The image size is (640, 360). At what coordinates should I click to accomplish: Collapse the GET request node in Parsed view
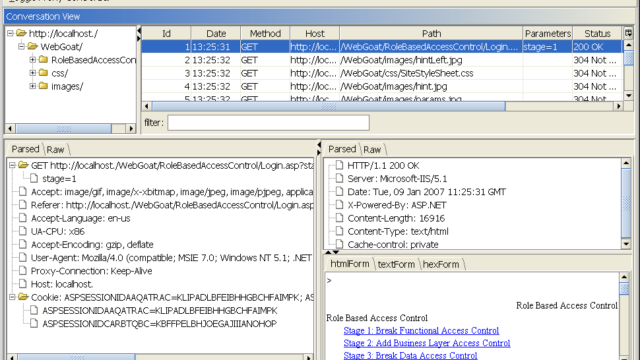point(12,165)
